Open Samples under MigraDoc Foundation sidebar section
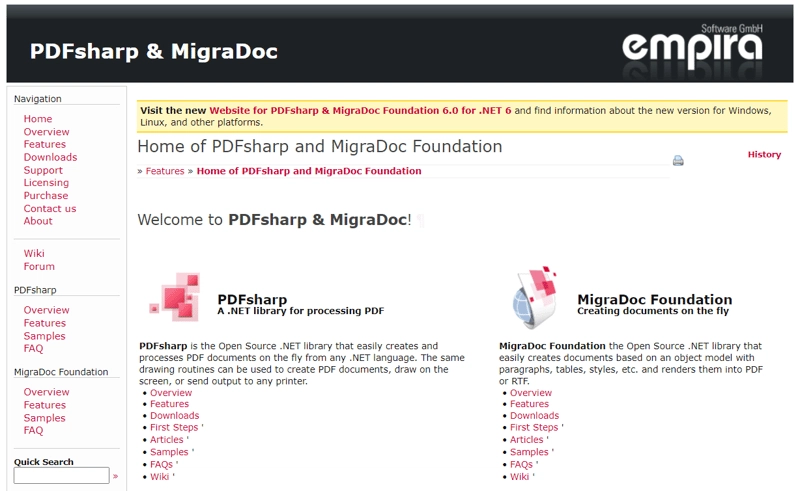Screen dimensions: 800x491 (44, 418)
